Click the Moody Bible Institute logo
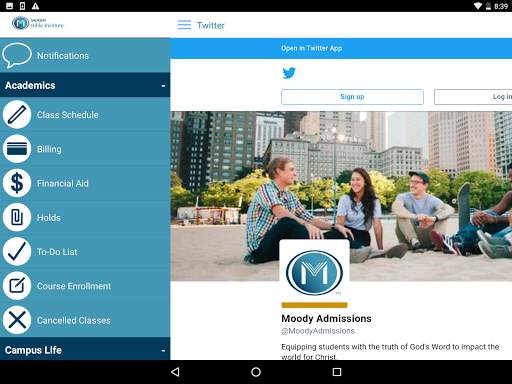Screen dimensions: 512x384 (38, 23)
